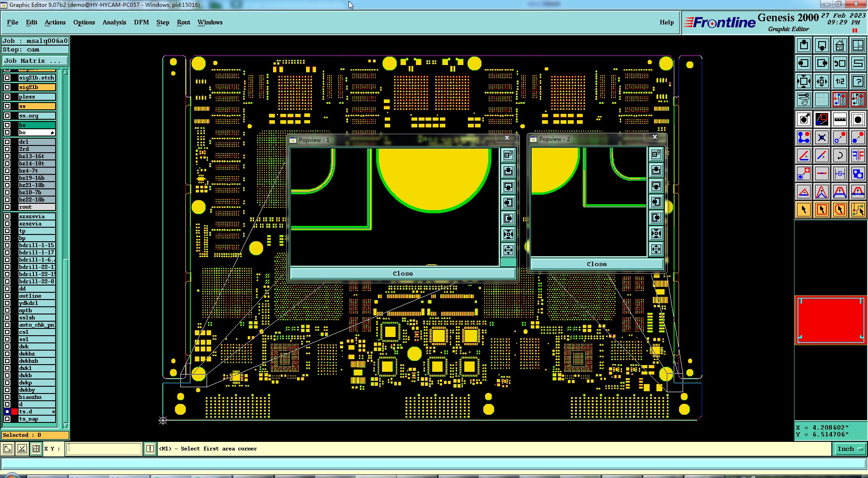Click the home view icon
The width and height of the screenshot is (868, 478).
pos(840,45)
